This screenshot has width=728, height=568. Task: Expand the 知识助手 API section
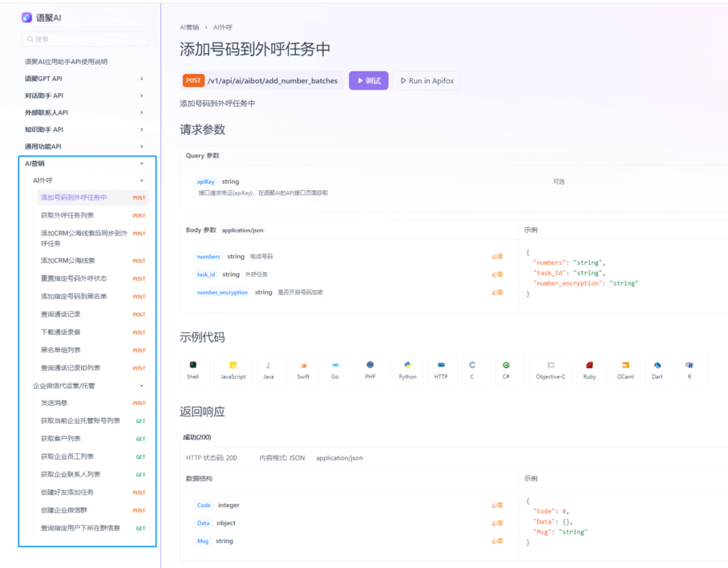(85, 129)
